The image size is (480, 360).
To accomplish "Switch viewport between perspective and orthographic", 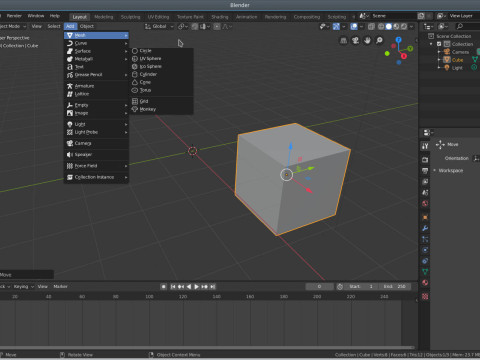I will pyautogui.click(x=343, y=41).
